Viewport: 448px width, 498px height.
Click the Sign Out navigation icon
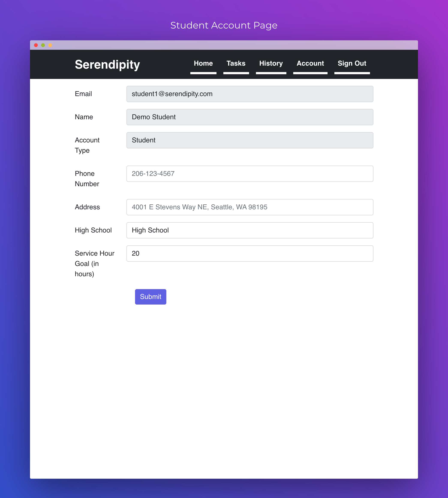[352, 64]
